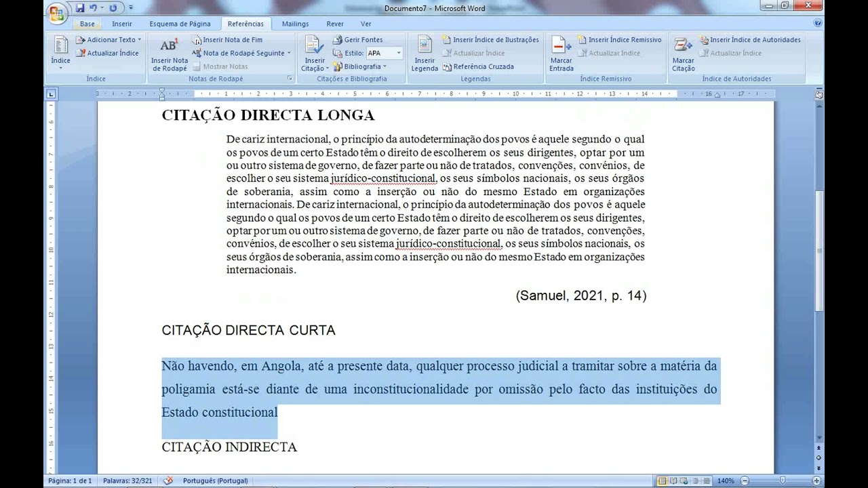The height and width of the screenshot is (488, 868).
Task: Open Notas de Rodapé dialog launcher
Action: 290,79
